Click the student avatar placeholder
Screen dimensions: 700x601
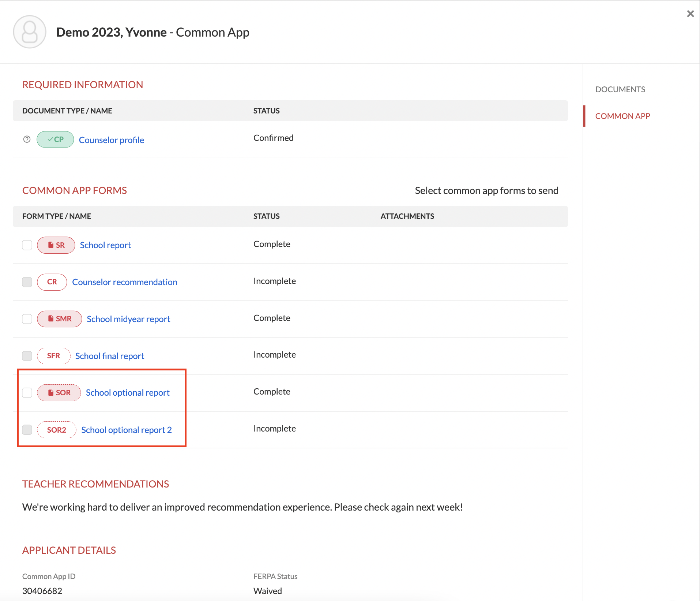click(x=30, y=32)
